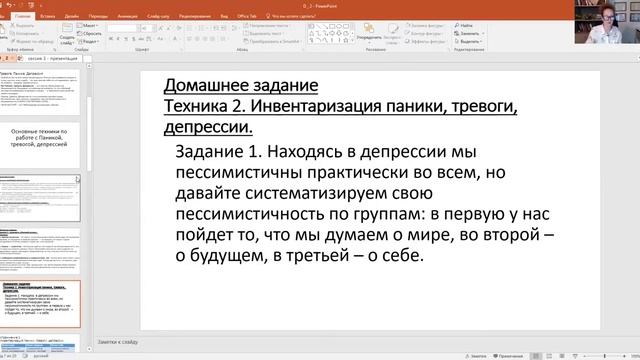This screenshot has width=640, height=360.
Task: Switch to the Переходы ribbon tab
Action: coord(98,16)
